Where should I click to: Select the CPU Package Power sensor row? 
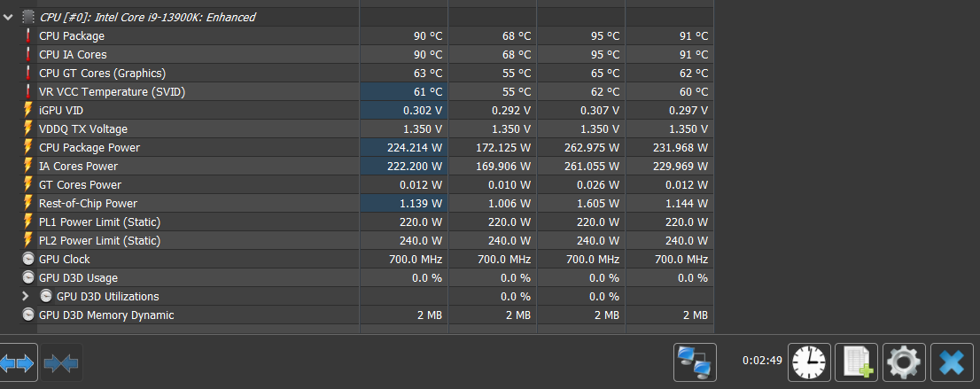tap(89, 148)
